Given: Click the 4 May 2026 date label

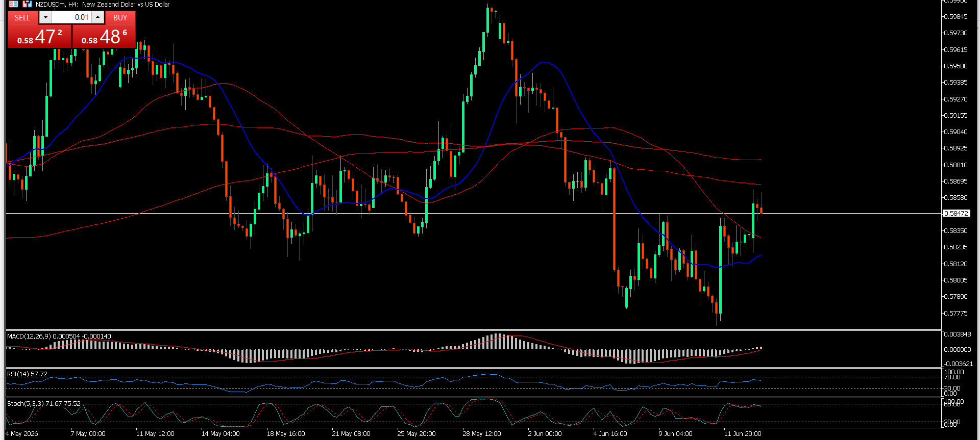Looking at the screenshot, I should coord(22,434).
